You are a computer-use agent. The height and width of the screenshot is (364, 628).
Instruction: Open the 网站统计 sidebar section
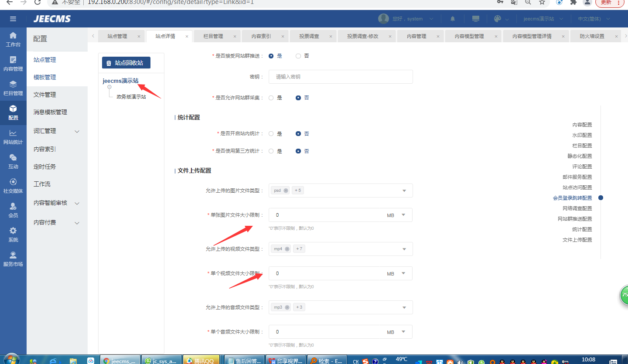[13, 136]
